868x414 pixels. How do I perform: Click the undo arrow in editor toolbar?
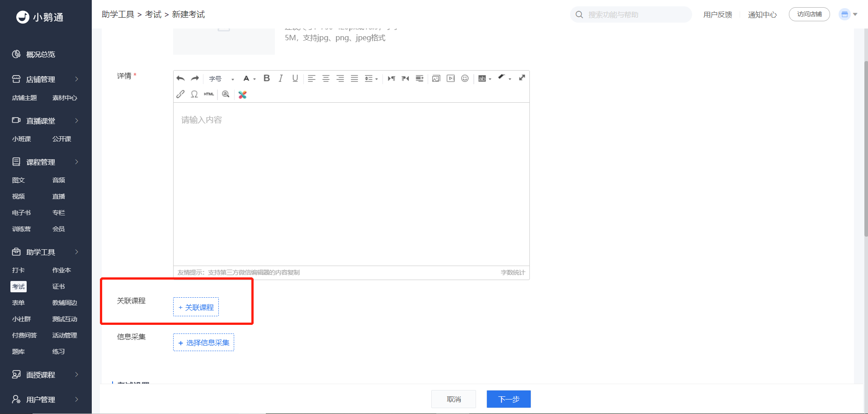point(180,79)
